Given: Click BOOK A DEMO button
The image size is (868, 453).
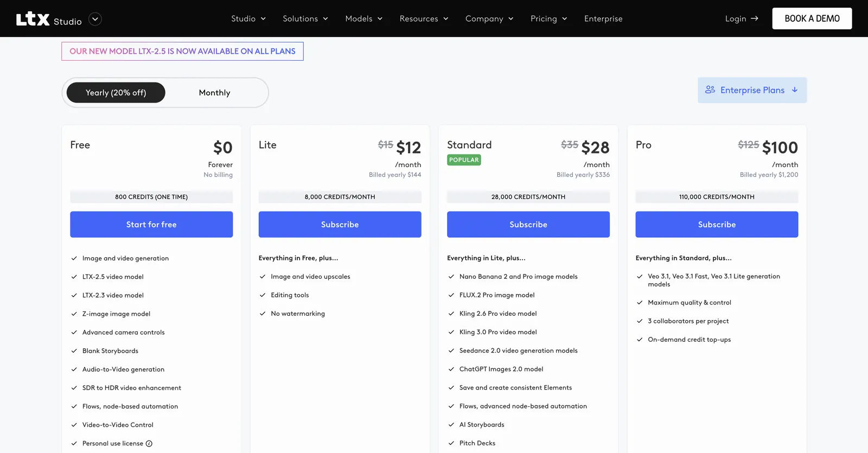Looking at the screenshot, I should coord(812,18).
